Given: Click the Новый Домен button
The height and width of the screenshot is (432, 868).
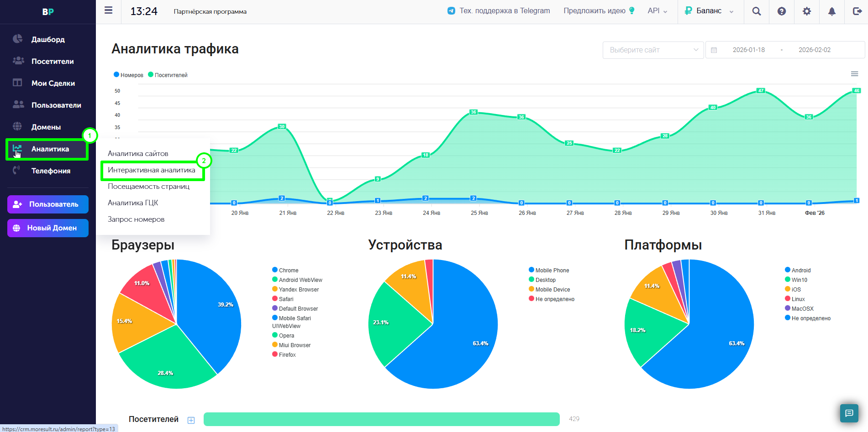Looking at the screenshot, I should coord(48,228).
